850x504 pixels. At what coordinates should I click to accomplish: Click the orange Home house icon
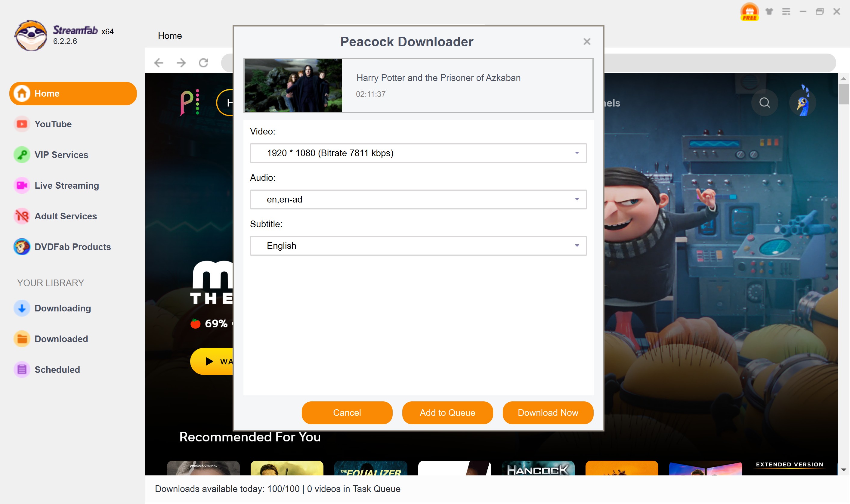point(22,93)
